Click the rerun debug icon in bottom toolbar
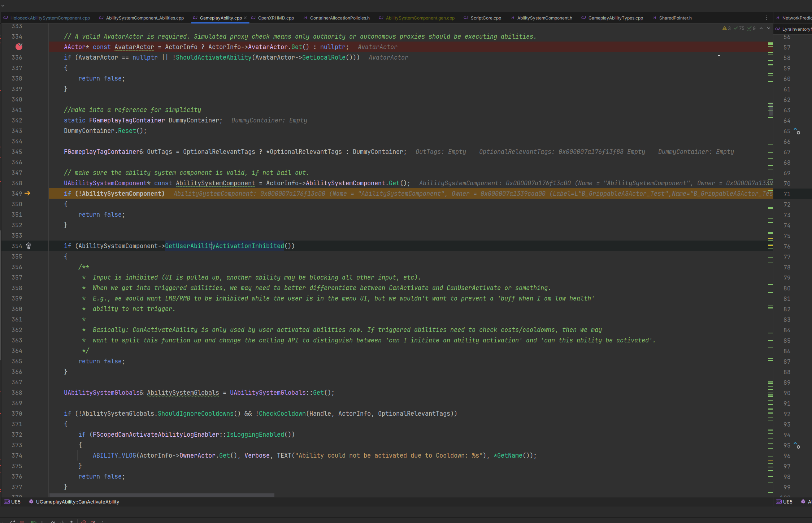Viewport: 812px width, 523px height. click(13, 522)
